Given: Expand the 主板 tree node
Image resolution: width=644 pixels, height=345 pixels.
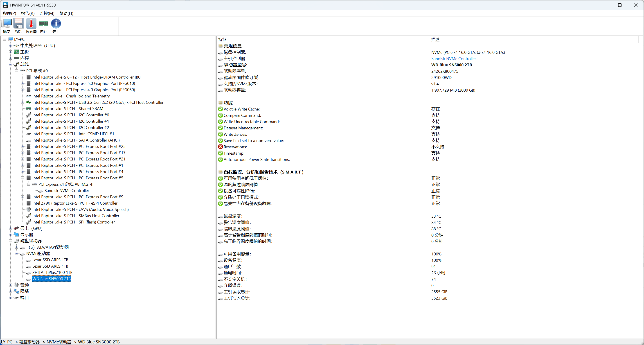Looking at the screenshot, I should (x=11, y=52).
